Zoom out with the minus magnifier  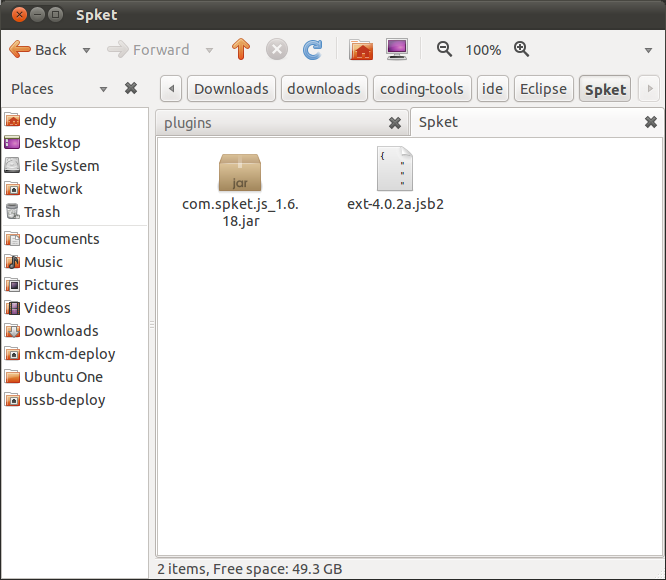[444, 49]
